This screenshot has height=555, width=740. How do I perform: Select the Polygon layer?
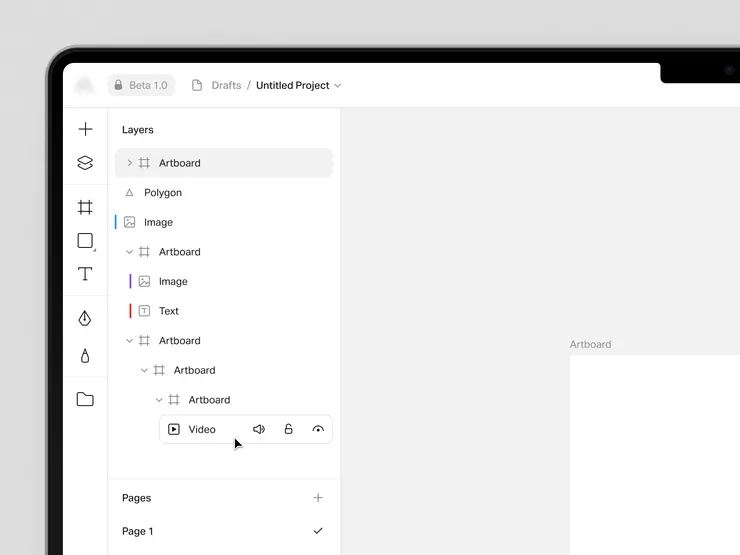[x=224, y=193]
